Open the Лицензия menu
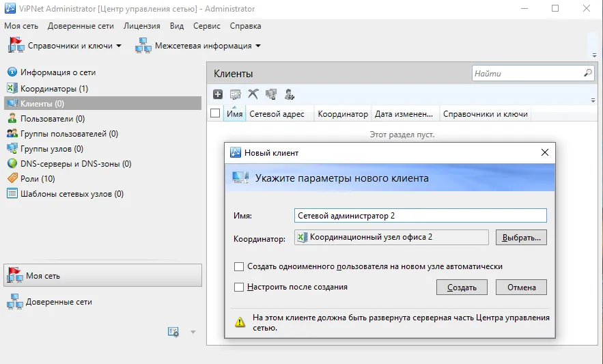 pos(142,26)
